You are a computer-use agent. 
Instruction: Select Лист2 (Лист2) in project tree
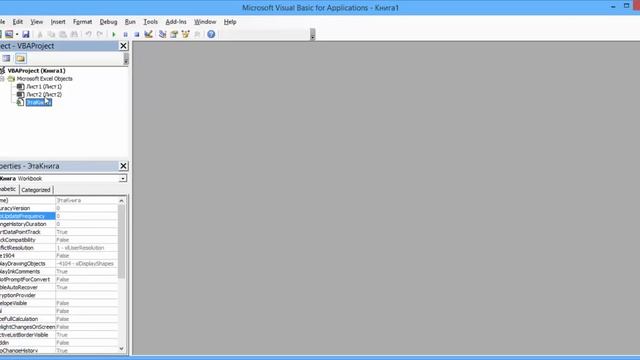(x=44, y=94)
